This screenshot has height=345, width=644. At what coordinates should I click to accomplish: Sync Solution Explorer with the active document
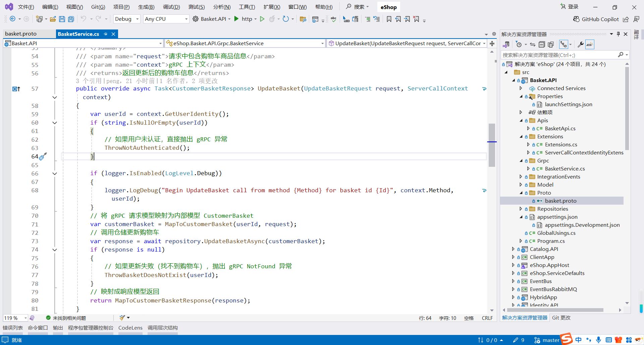(533, 44)
